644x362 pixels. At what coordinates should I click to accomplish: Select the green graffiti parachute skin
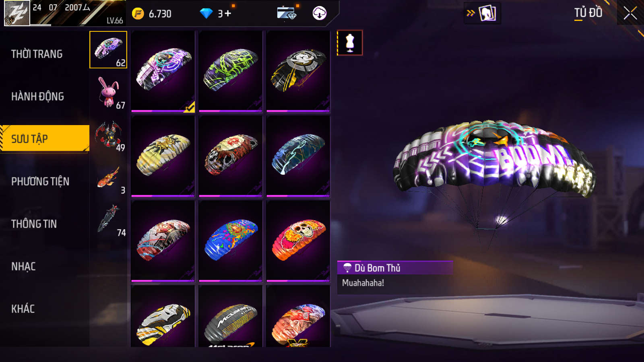coord(231,71)
